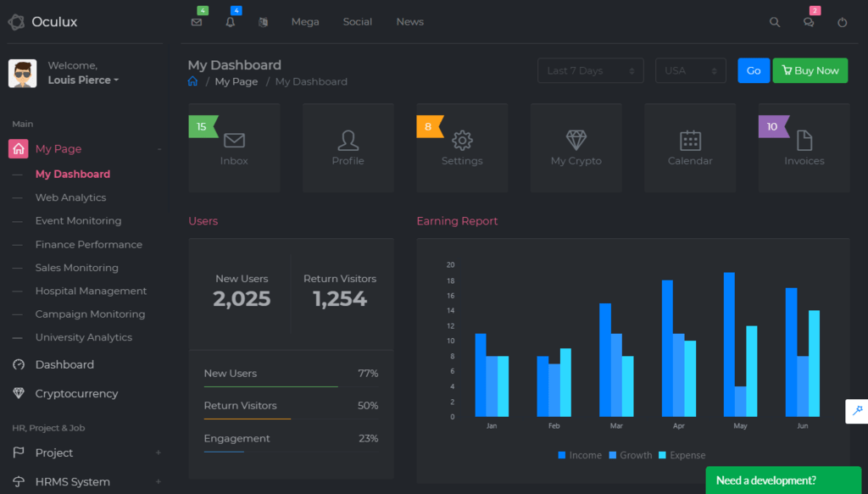Open the Last 7 Days dropdown
The image size is (868, 494).
[590, 70]
